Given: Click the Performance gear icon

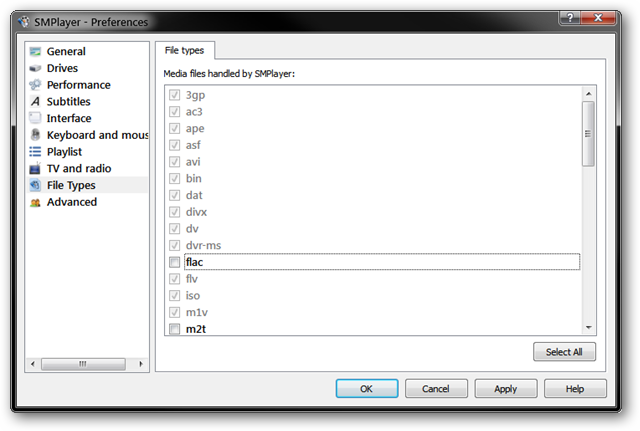Looking at the screenshot, I should [x=36, y=84].
